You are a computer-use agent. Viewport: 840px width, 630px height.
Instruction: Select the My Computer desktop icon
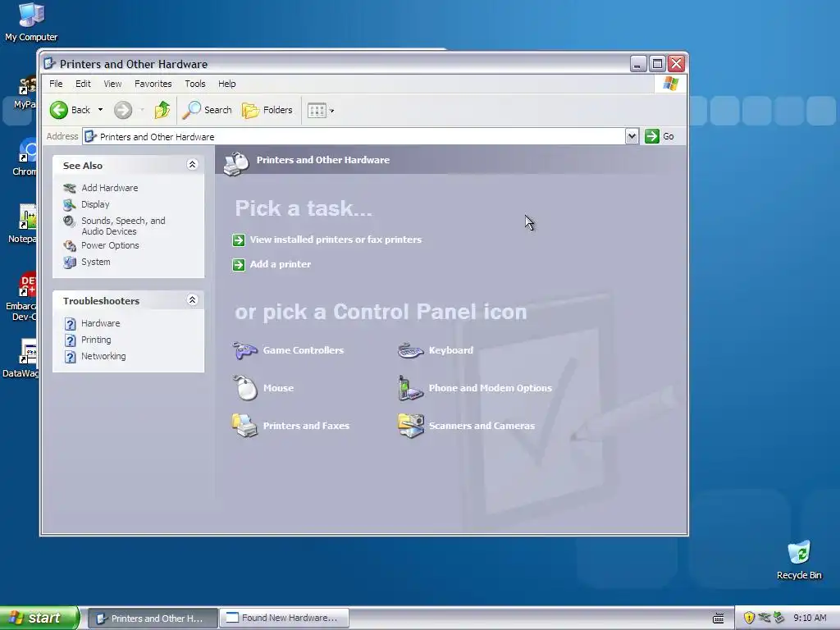31,21
